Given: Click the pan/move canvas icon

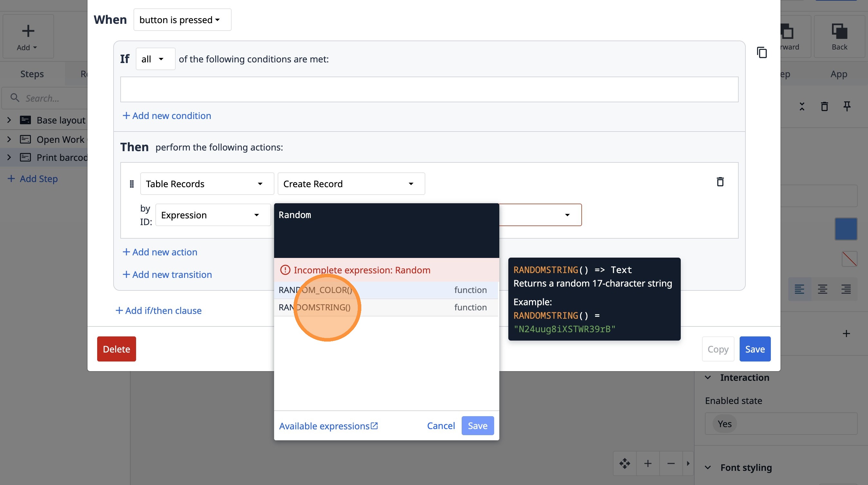Looking at the screenshot, I should coord(625,463).
